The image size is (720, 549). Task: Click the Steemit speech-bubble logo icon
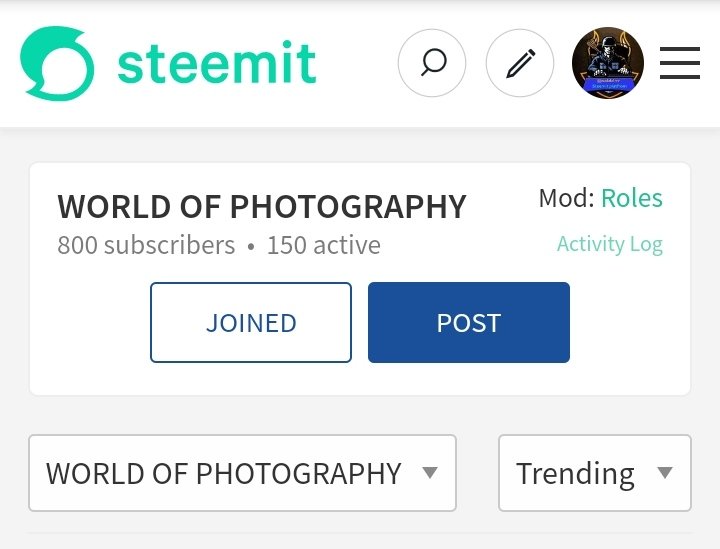(57, 63)
